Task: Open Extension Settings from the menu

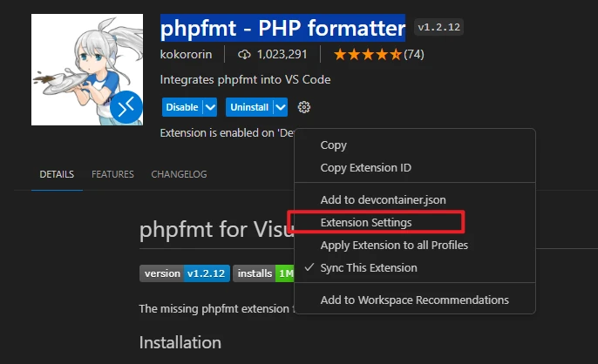Action: (x=365, y=222)
